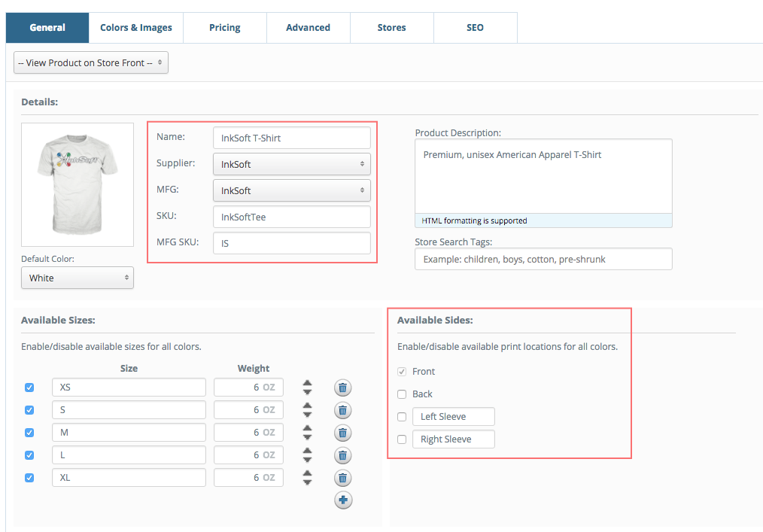
Task: Click the M weight field
Action: [x=248, y=432]
